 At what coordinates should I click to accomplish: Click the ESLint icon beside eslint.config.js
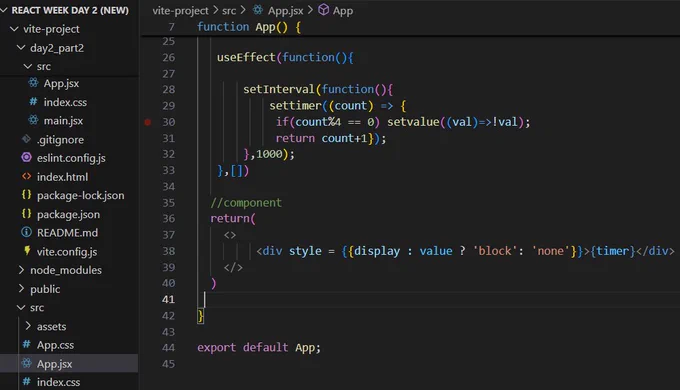point(26,157)
